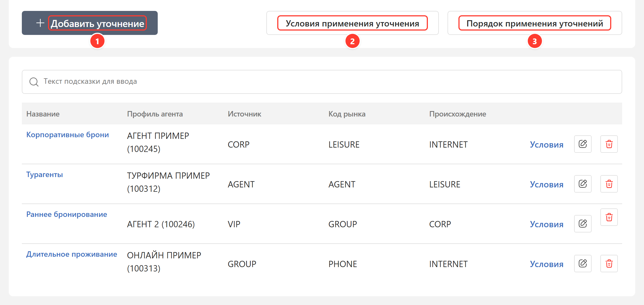The height and width of the screenshot is (305, 644).
Task: Click the Источник column header
Action: (x=245, y=114)
